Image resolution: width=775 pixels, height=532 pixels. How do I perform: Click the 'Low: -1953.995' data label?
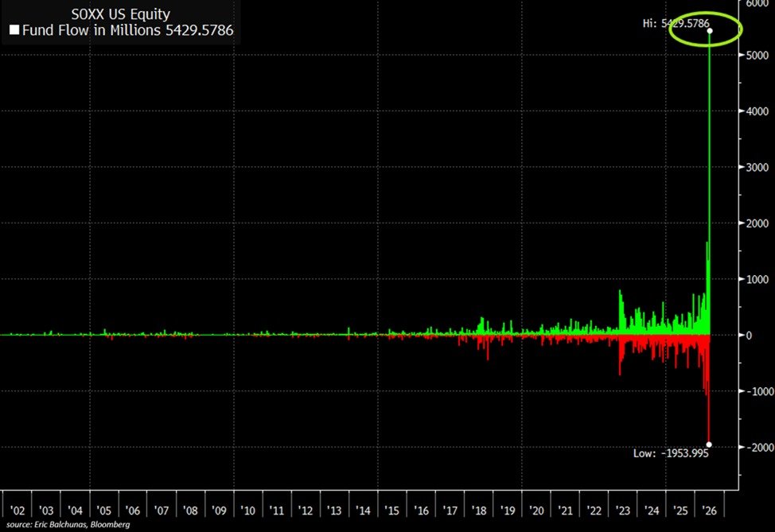click(x=671, y=453)
